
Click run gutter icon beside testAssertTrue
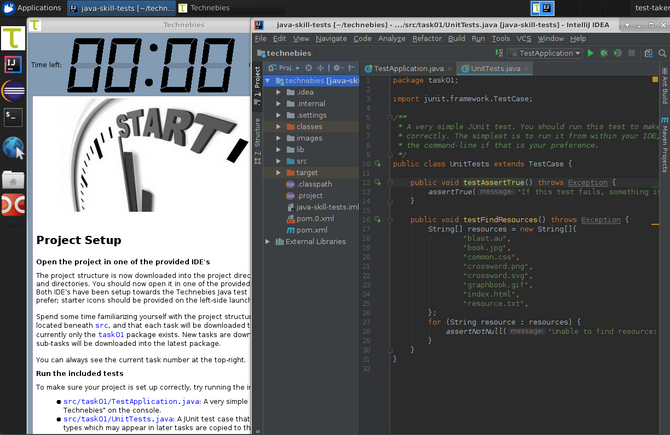[377, 182]
